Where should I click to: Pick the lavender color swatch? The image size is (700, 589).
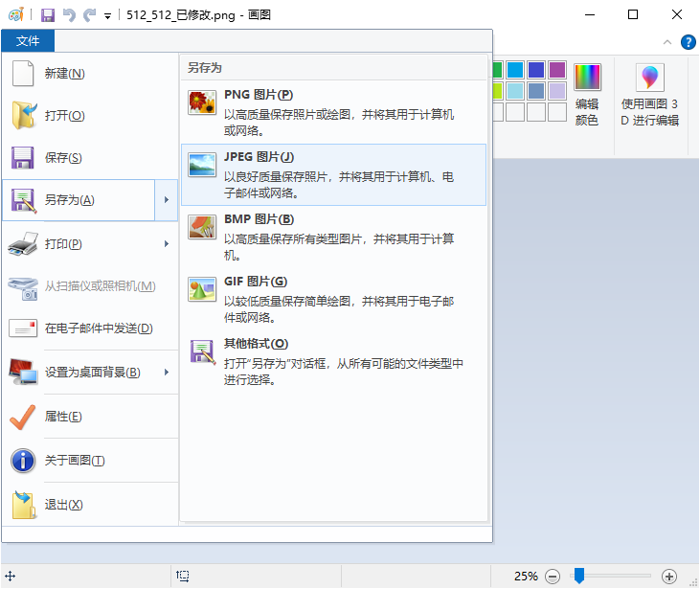[x=557, y=91]
